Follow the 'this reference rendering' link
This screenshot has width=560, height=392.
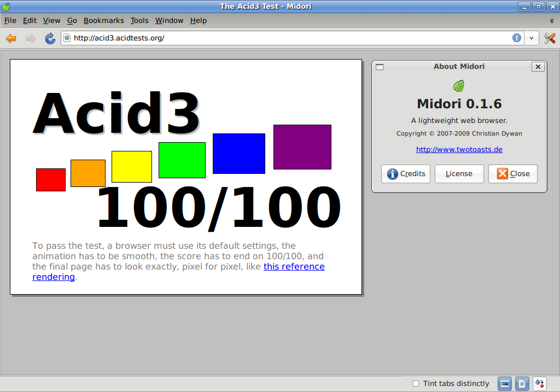294,267
